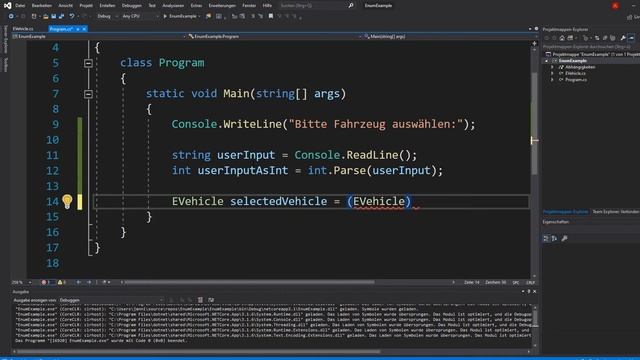The height and width of the screenshot is (360, 640).
Task: Click the Solution Explorer home icon
Action: coord(562,38)
